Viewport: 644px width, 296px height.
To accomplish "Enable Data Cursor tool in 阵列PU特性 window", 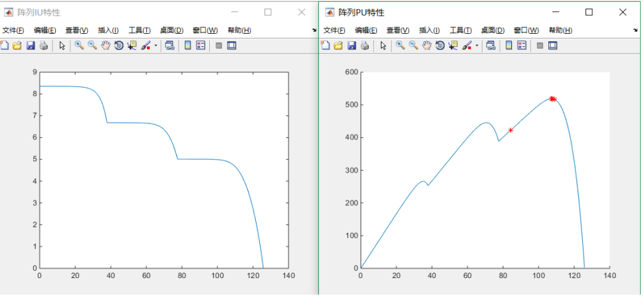I will pyautogui.click(x=453, y=46).
